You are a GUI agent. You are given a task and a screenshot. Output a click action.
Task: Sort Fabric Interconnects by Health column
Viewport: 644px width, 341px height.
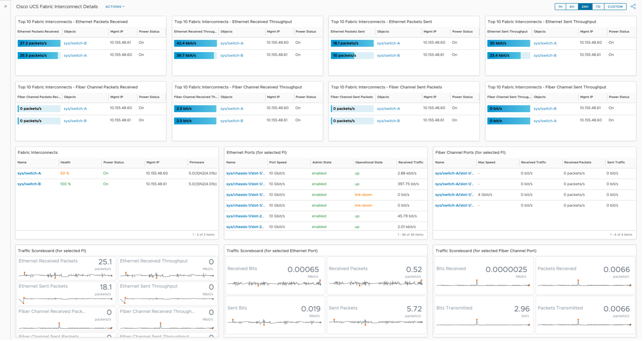coord(65,163)
